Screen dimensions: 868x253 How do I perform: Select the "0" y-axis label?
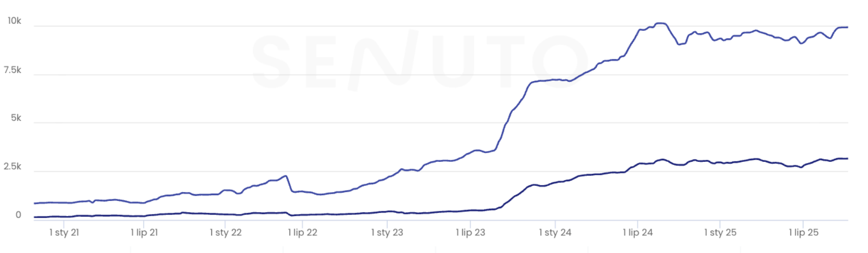coord(18,215)
